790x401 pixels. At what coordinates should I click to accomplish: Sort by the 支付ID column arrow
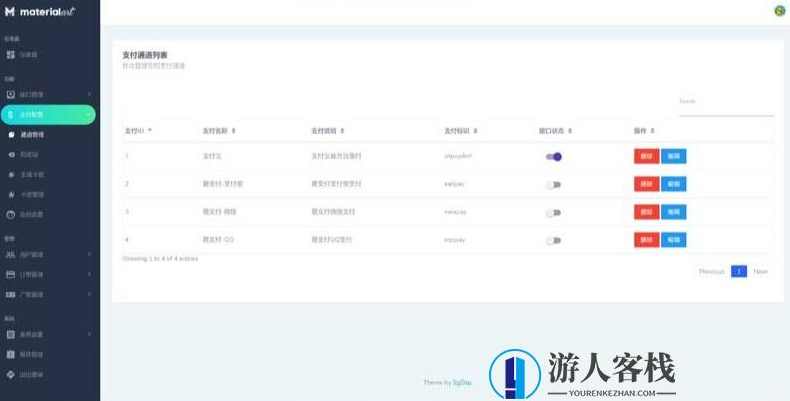150,130
